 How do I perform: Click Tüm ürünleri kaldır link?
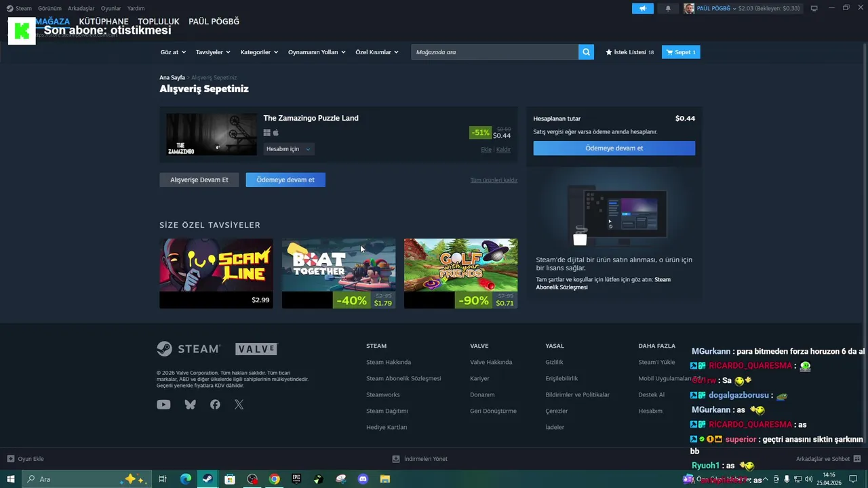494,180
